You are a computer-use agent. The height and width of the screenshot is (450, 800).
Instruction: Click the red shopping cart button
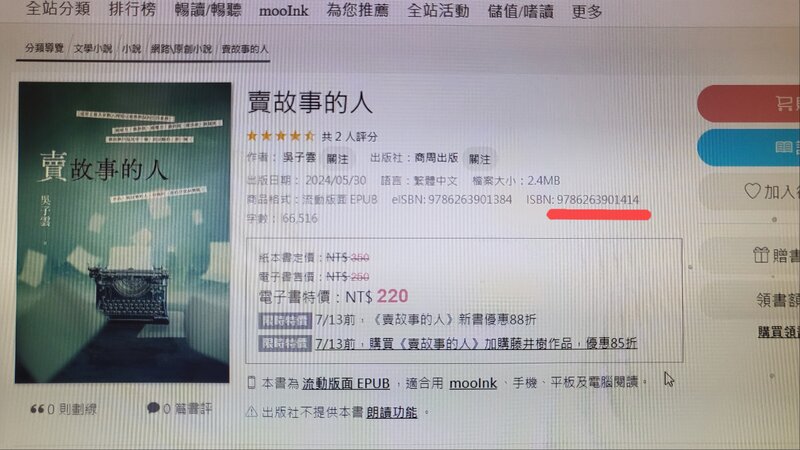tap(748, 104)
